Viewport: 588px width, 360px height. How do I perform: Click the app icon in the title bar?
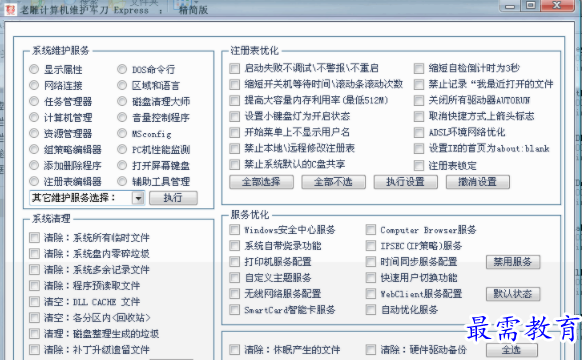click(x=10, y=9)
